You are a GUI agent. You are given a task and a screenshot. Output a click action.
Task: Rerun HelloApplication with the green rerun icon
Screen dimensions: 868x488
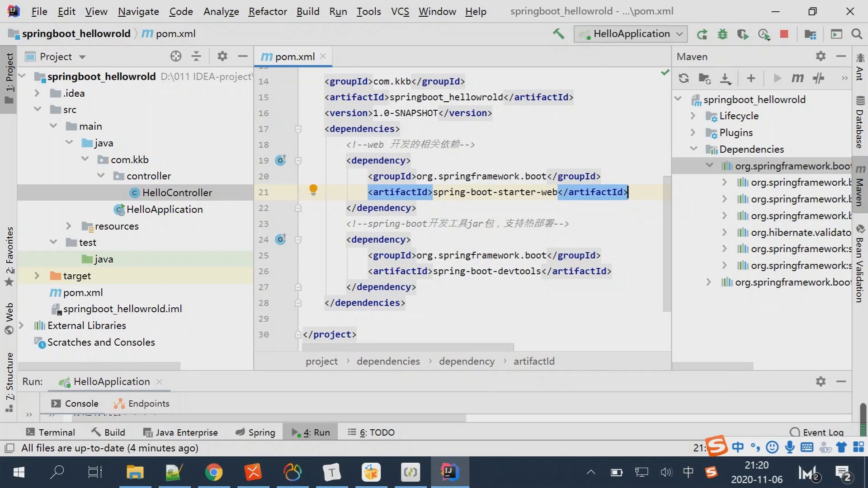(702, 34)
